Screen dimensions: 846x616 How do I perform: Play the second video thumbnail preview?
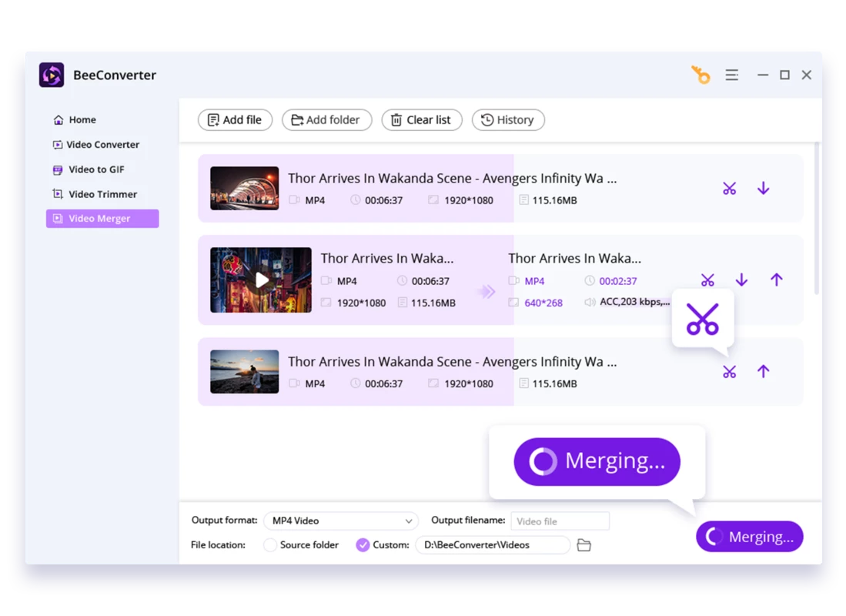coord(261,280)
